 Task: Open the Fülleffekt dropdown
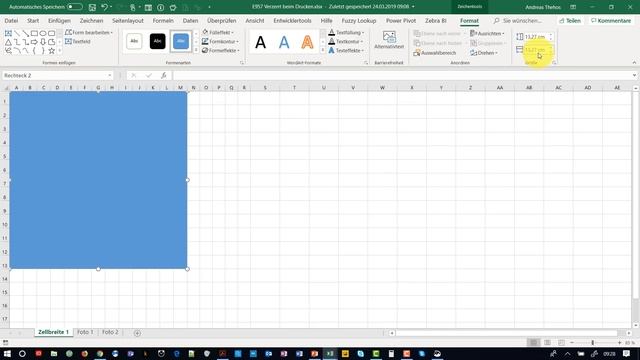click(x=218, y=32)
